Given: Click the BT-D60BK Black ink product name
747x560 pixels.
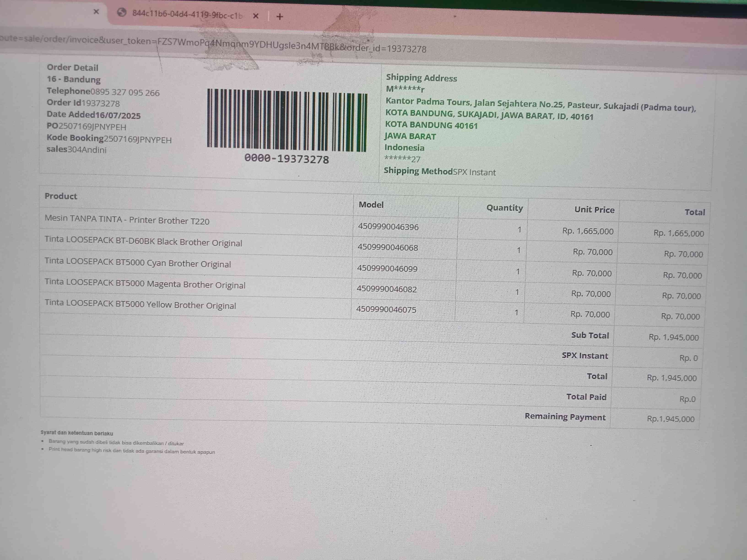Looking at the screenshot, I should tap(143, 241).
